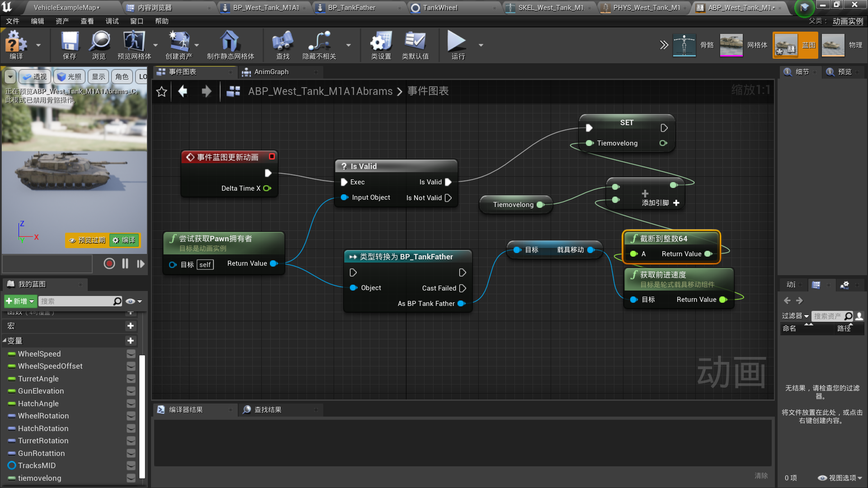Switch to the AnimGraph tab
The width and height of the screenshot is (868, 488).
tap(271, 72)
